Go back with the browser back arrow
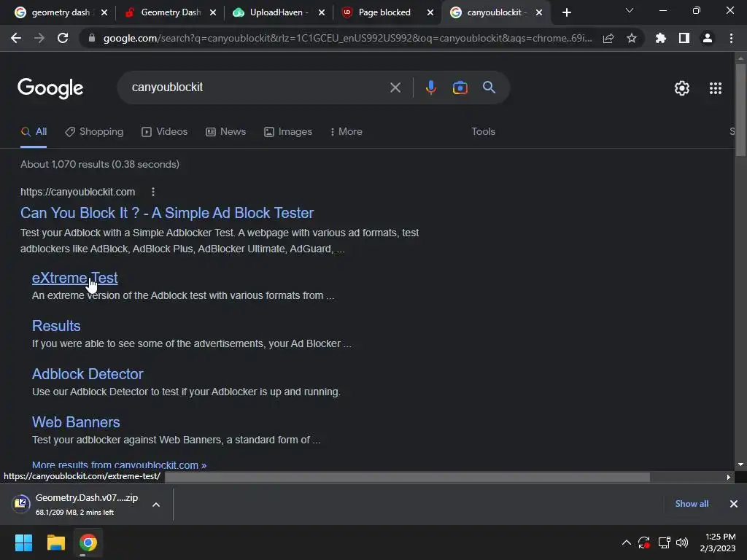 pos(16,38)
